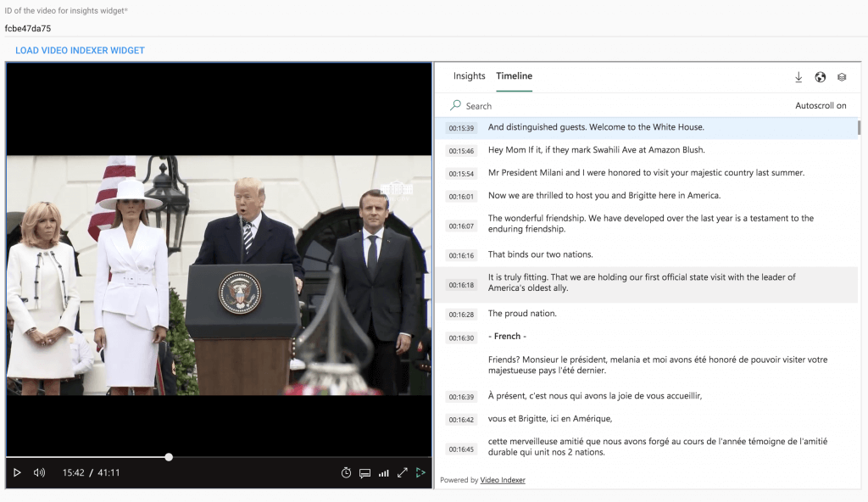This screenshot has height=502, width=868.
Task: Enter fullscreen mode
Action: point(403,472)
